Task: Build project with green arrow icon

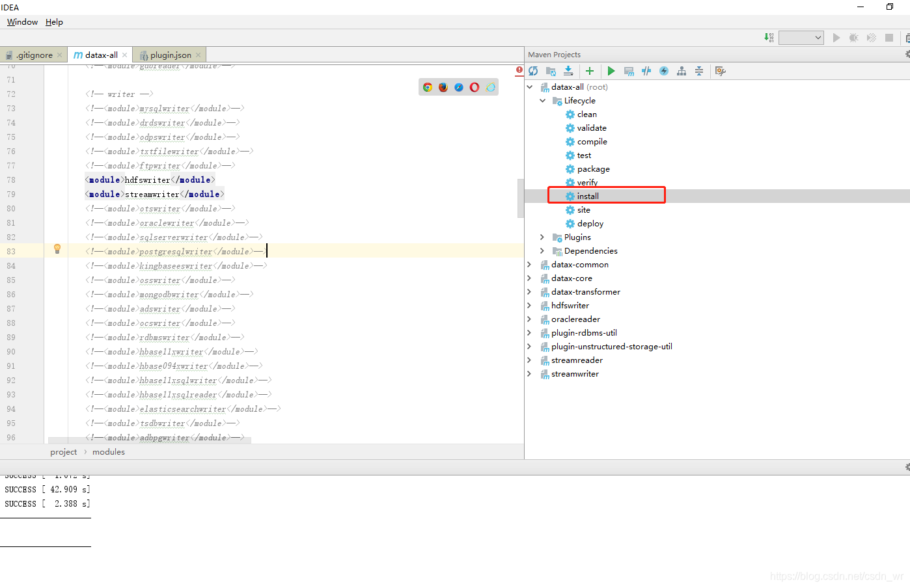Action: 769,38
